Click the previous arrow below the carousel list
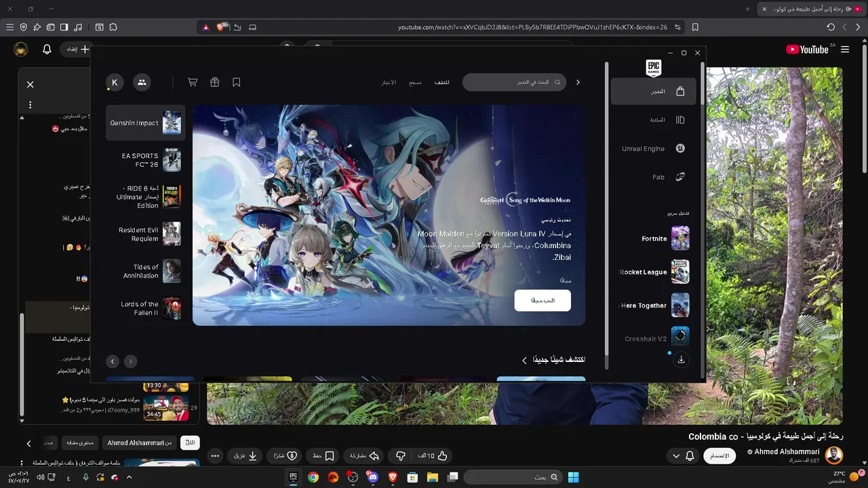 coord(130,361)
